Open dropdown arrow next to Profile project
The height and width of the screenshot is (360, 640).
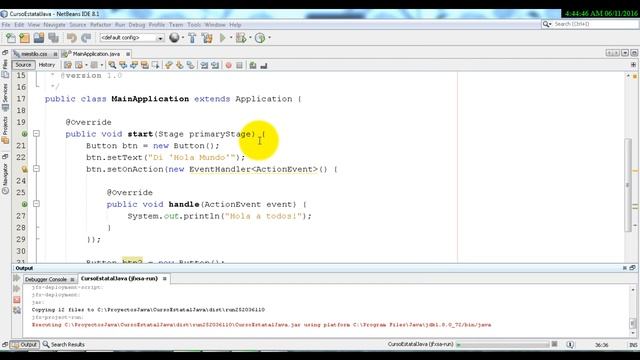click(x=269, y=38)
